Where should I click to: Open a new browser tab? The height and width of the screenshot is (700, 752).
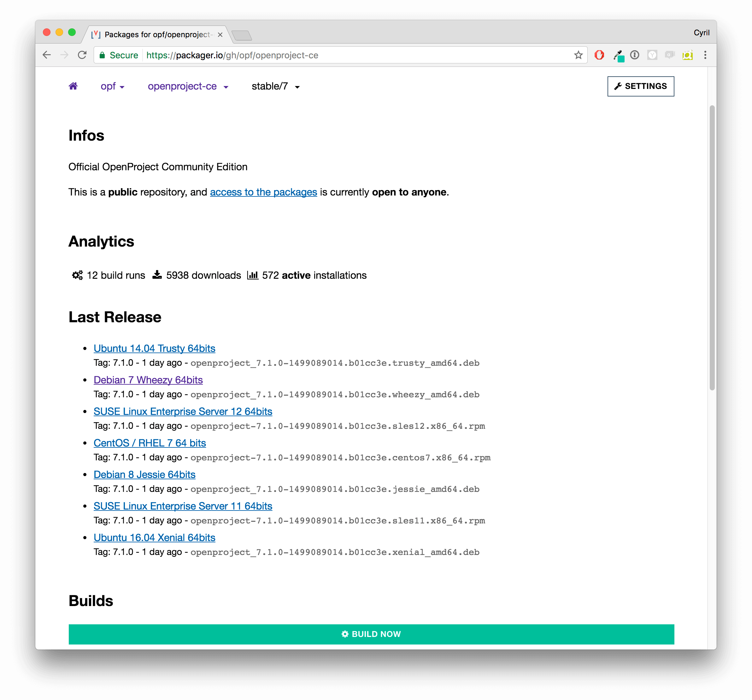[242, 36]
